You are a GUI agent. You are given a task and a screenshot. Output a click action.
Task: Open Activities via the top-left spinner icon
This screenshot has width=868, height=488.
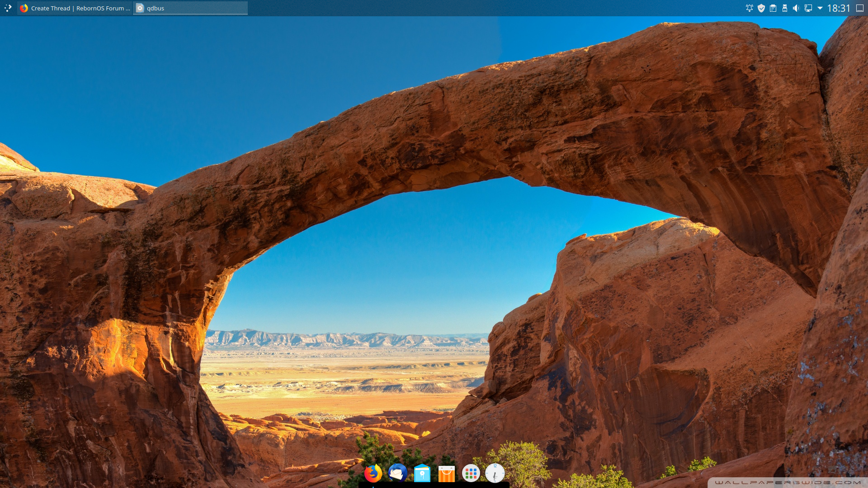click(x=8, y=8)
